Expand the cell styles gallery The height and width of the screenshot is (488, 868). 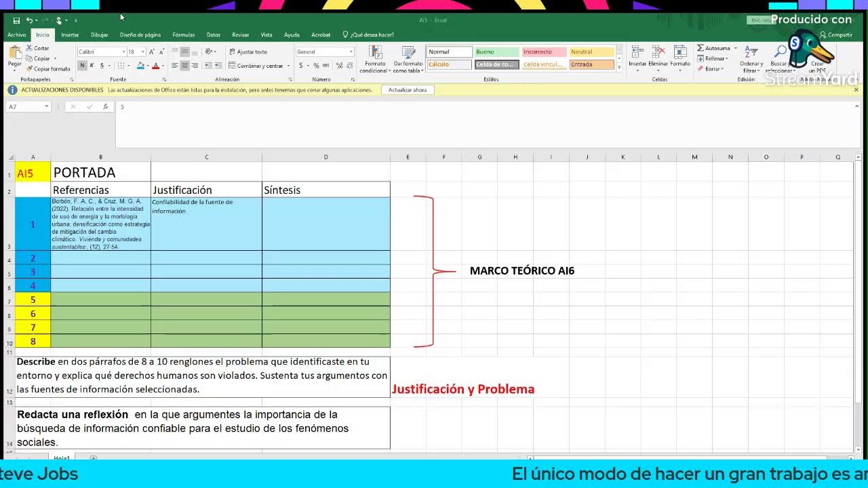point(620,68)
